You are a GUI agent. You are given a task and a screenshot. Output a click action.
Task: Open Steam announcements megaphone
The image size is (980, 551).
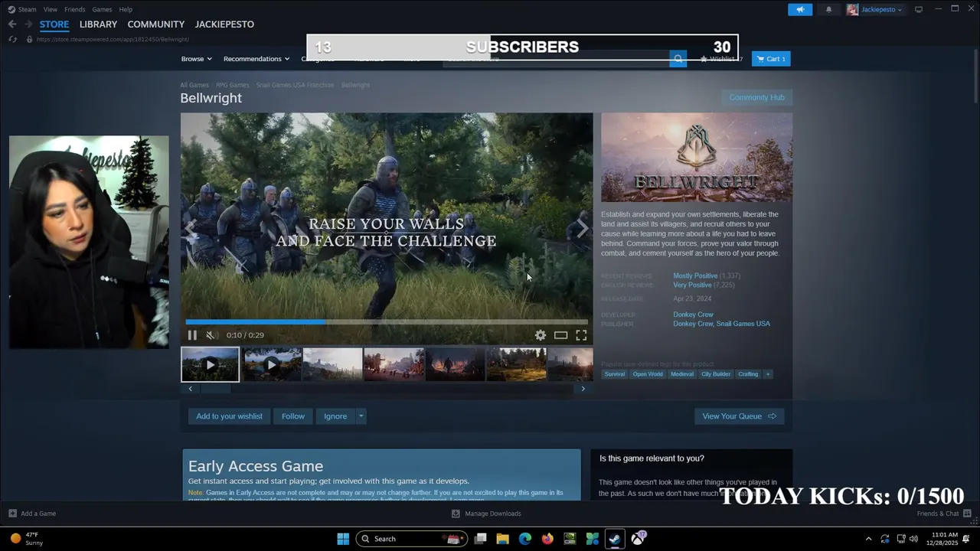(800, 9)
